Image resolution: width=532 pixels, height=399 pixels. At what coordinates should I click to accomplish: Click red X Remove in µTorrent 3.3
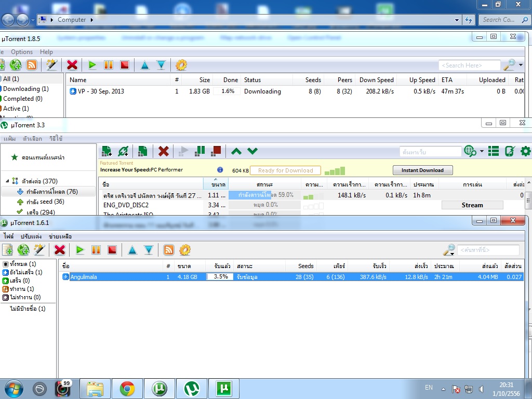[164, 151]
